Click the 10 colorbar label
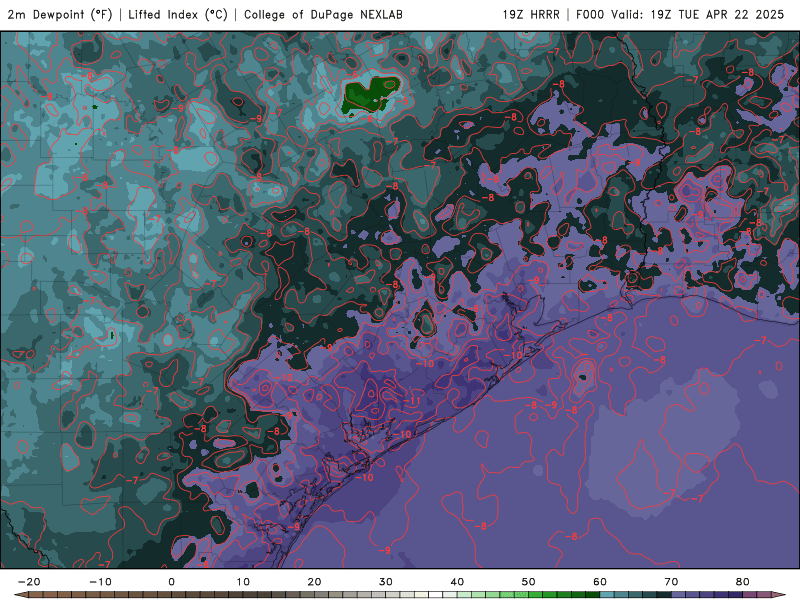800x600 pixels. pyautogui.click(x=243, y=582)
